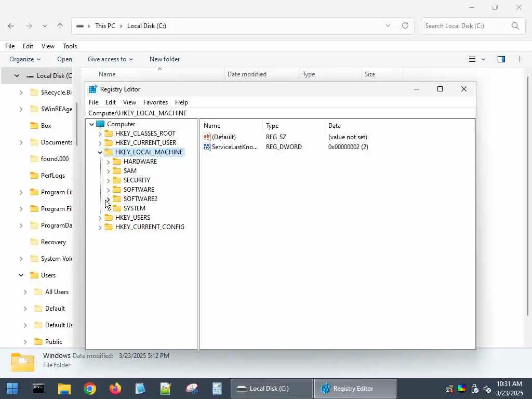Open the command prompt taskbar icon

pos(38,389)
